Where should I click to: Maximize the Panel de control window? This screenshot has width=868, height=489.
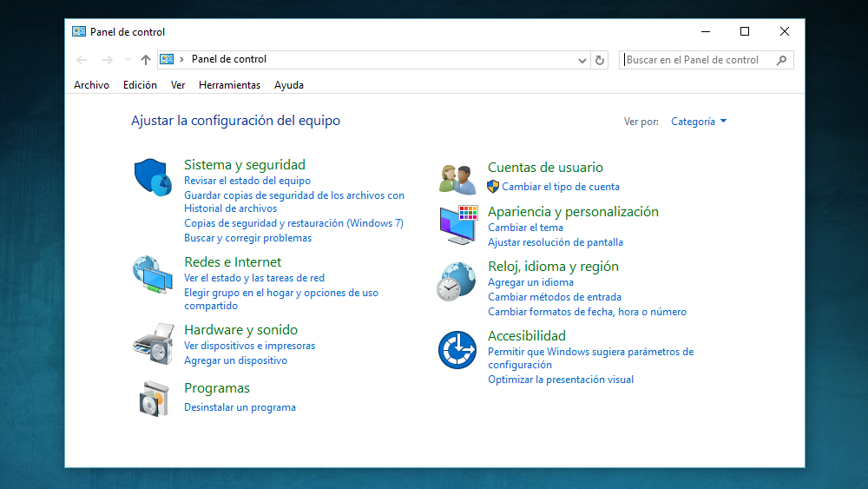[x=745, y=31]
